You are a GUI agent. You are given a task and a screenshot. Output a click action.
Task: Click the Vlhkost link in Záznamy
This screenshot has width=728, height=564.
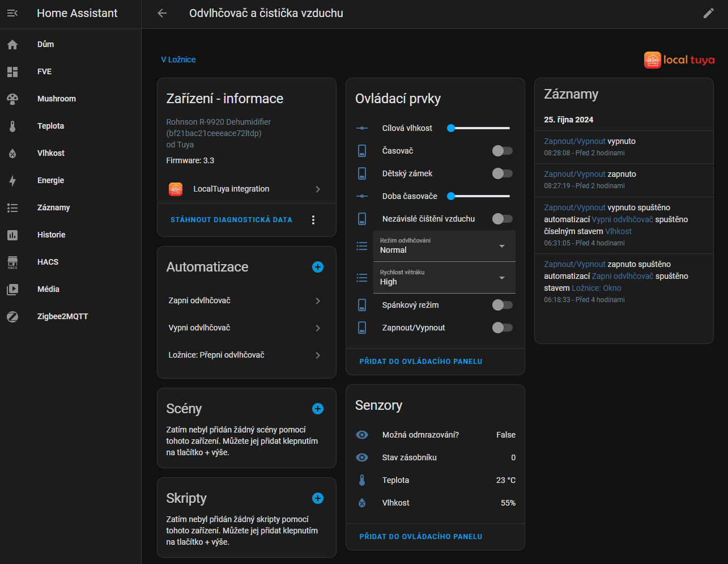click(618, 231)
